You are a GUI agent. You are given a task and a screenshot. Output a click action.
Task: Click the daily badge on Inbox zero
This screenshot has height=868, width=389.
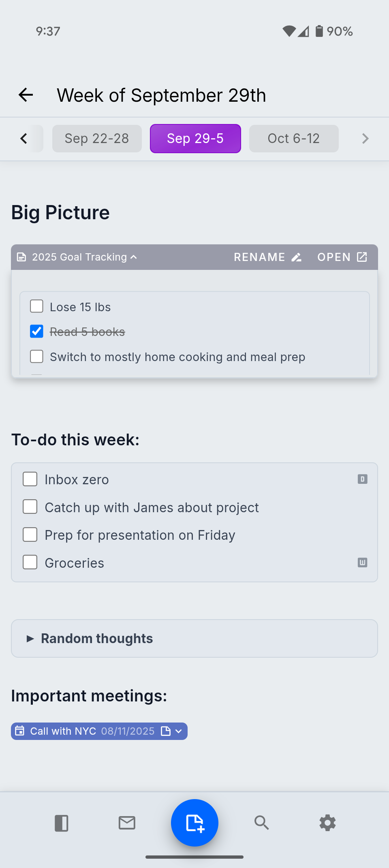[362, 479]
